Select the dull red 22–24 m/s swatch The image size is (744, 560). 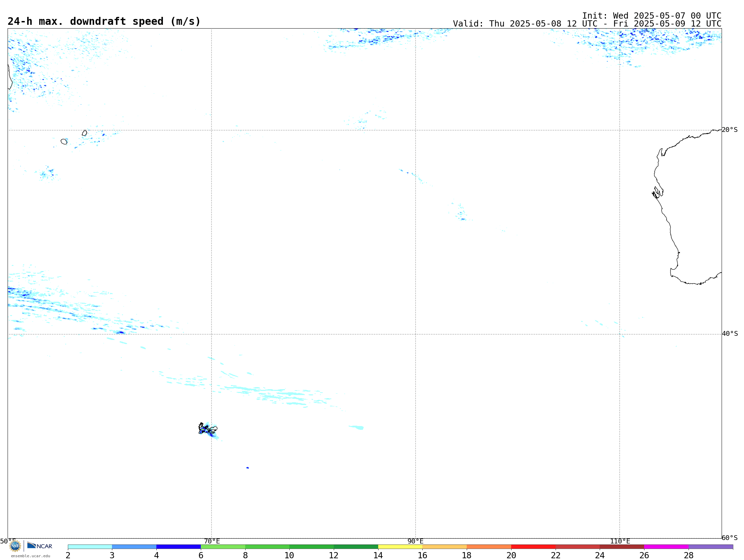(578, 547)
